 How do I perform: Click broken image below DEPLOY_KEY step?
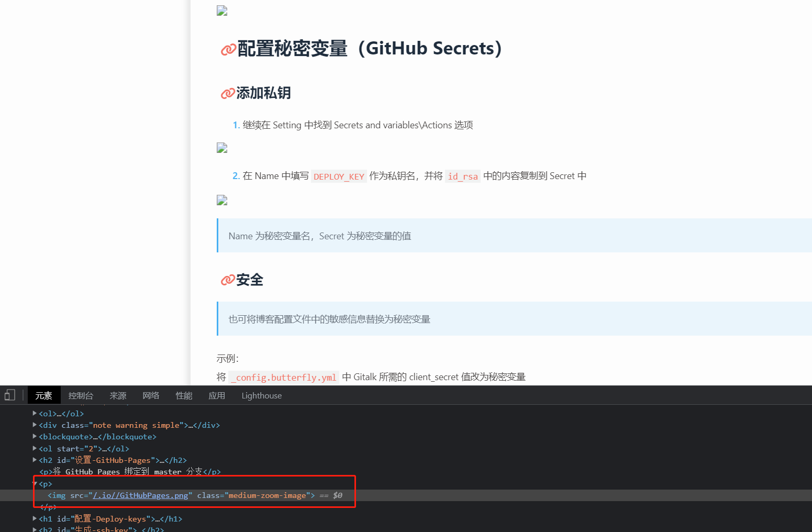click(222, 200)
